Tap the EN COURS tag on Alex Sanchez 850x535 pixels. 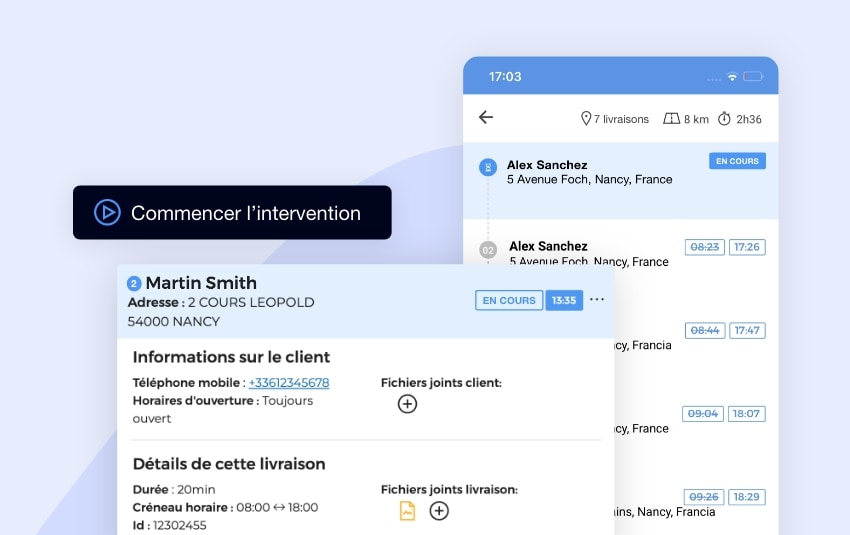[737, 161]
